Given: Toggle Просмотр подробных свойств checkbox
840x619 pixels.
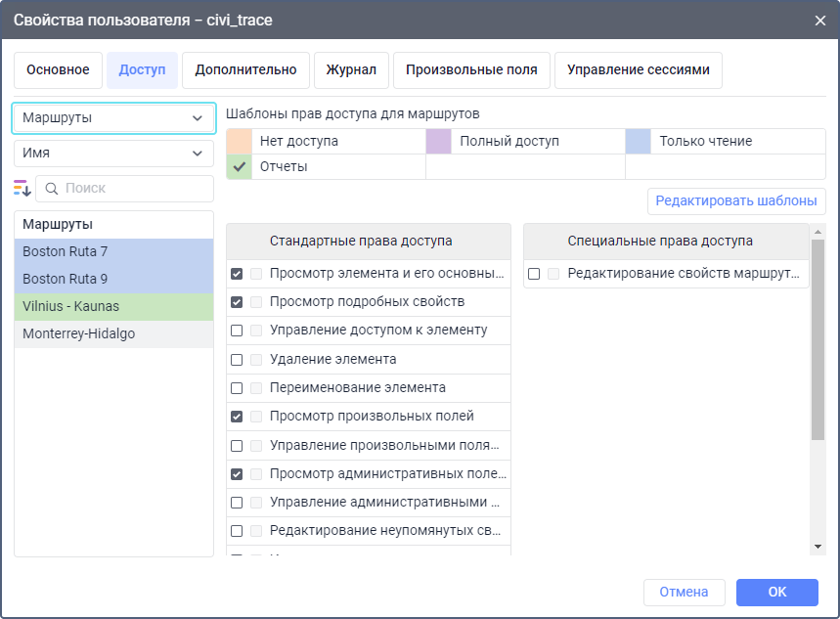Looking at the screenshot, I should pyautogui.click(x=237, y=302).
